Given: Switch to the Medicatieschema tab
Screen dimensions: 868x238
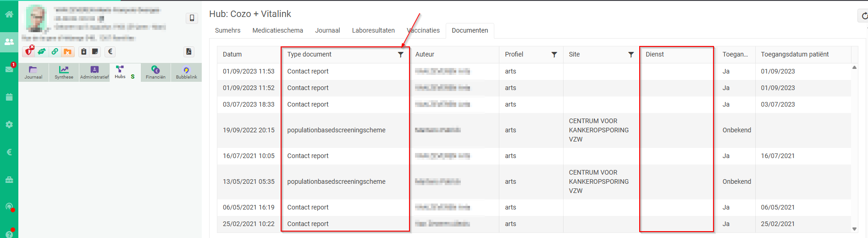Looking at the screenshot, I should click(277, 30).
